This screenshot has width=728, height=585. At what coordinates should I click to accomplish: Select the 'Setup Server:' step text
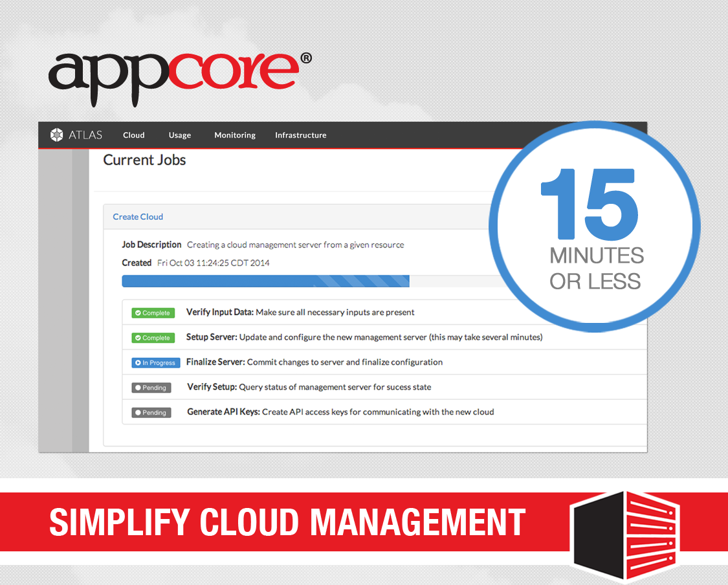[212, 337]
